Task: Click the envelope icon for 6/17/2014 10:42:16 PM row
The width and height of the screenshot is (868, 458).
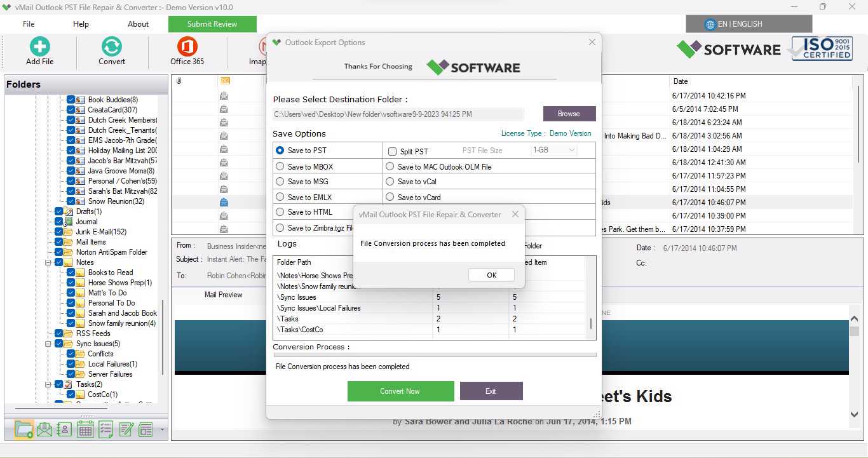Action: click(224, 96)
